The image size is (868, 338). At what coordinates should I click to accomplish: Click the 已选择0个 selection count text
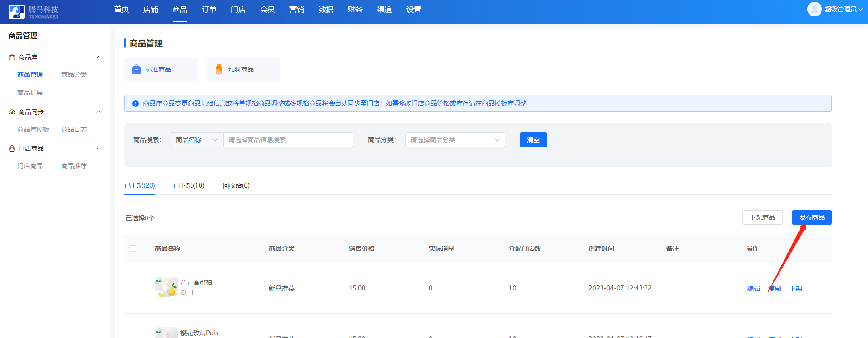point(140,218)
